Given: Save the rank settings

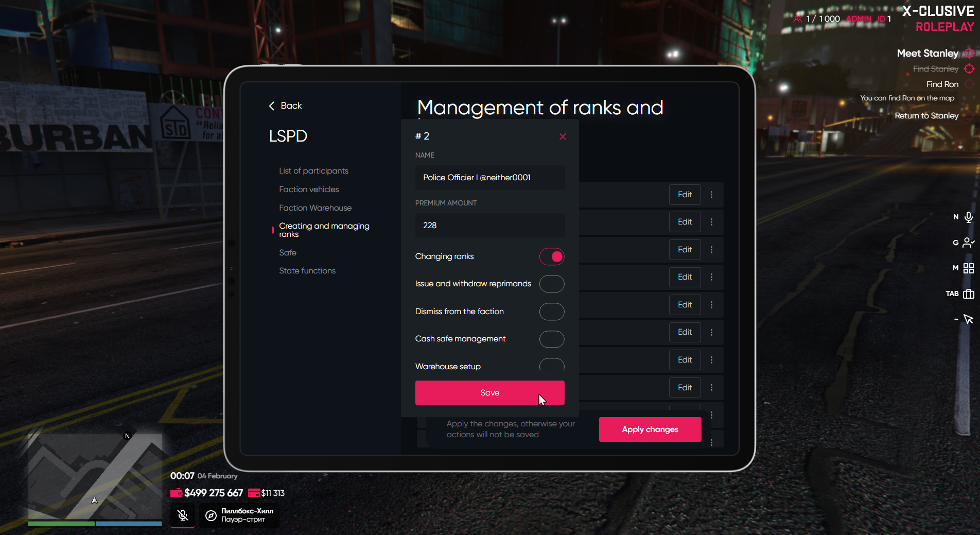Looking at the screenshot, I should click(490, 393).
